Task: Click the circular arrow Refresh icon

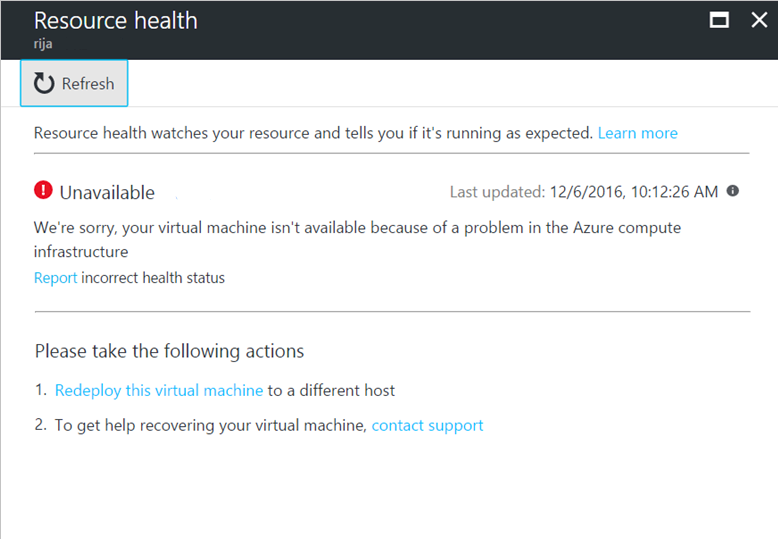Action: [44, 83]
